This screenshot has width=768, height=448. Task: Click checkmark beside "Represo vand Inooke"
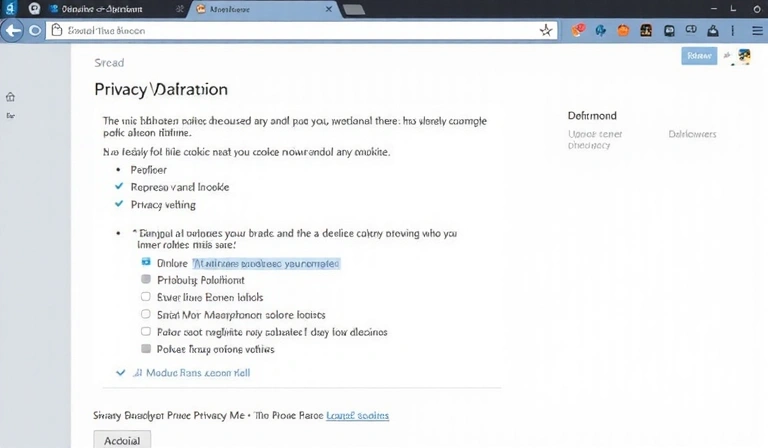[x=119, y=186]
